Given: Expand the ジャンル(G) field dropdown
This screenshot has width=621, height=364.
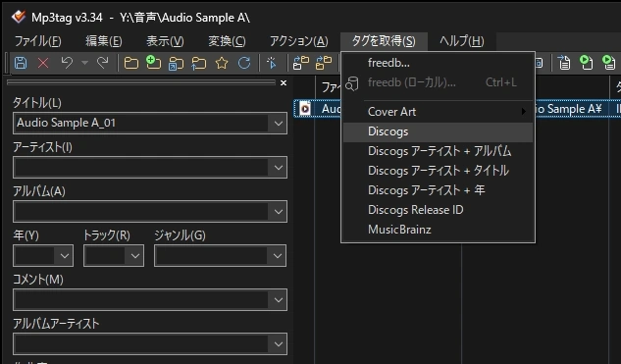Looking at the screenshot, I should point(278,256).
